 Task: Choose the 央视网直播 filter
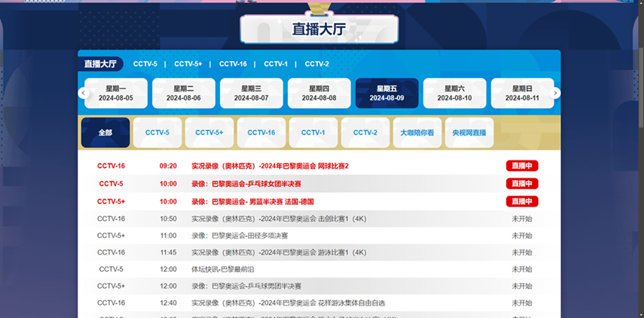(x=469, y=133)
